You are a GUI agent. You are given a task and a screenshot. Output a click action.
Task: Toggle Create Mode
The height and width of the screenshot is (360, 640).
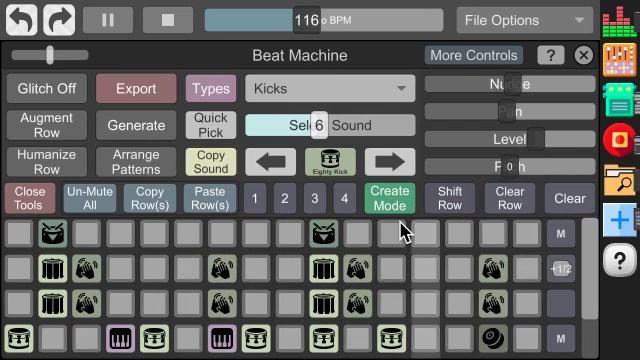390,198
